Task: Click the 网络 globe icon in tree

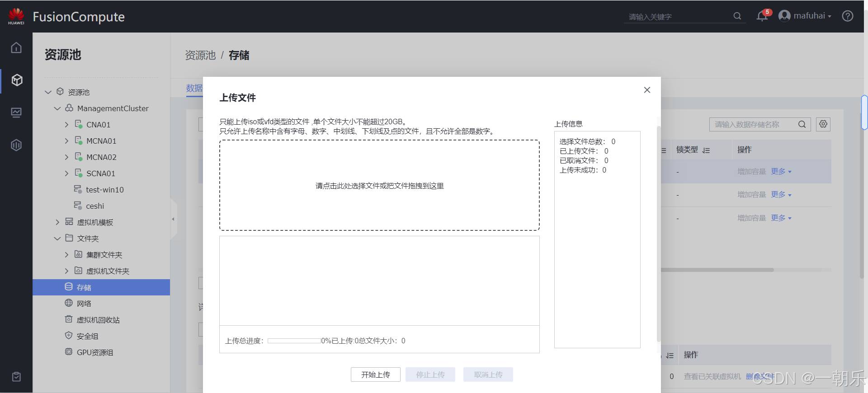Action: [69, 303]
